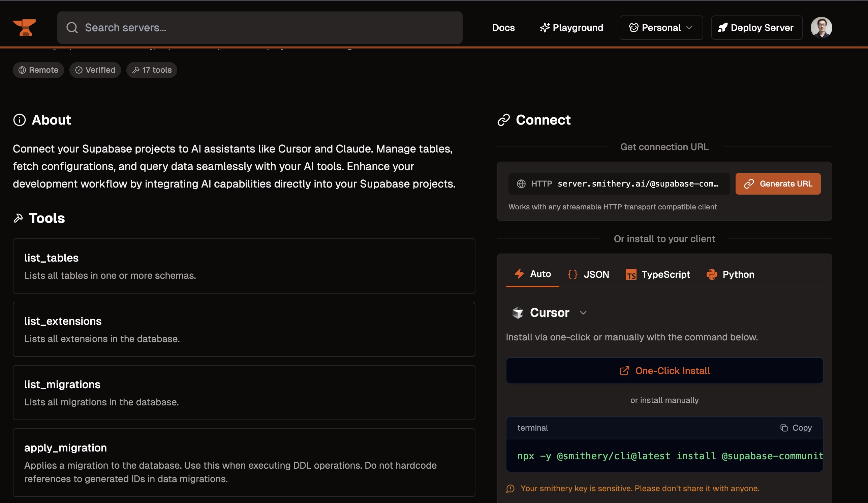This screenshot has width=868, height=503.
Task: Click the copy icon in terminal header
Action: [x=784, y=428]
